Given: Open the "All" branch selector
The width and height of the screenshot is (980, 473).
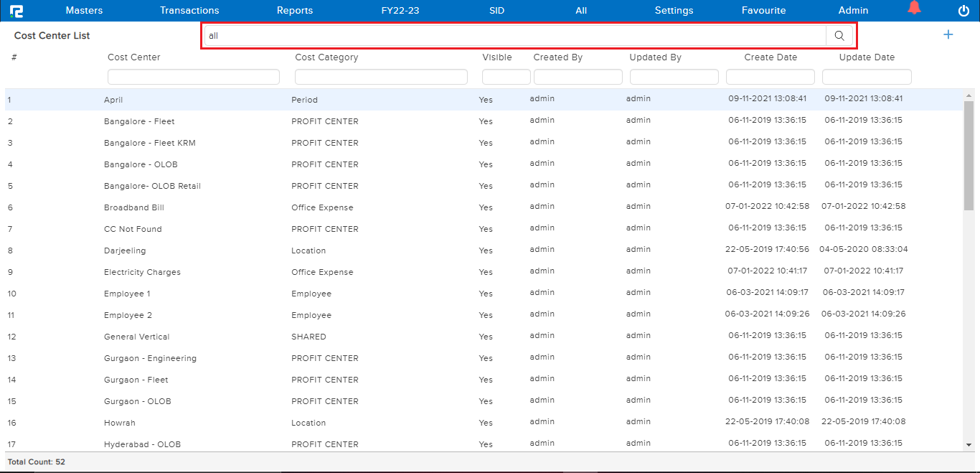Looking at the screenshot, I should pyautogui.click(x=581, y=10).
